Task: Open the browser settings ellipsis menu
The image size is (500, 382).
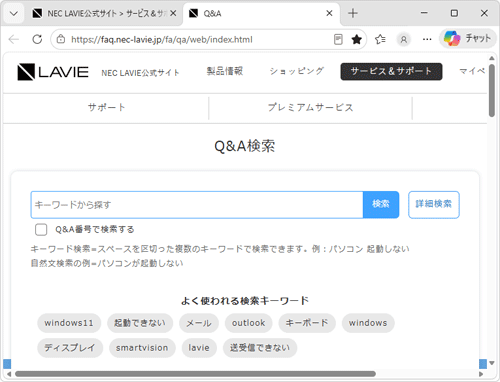Action: tap(427, 39)
